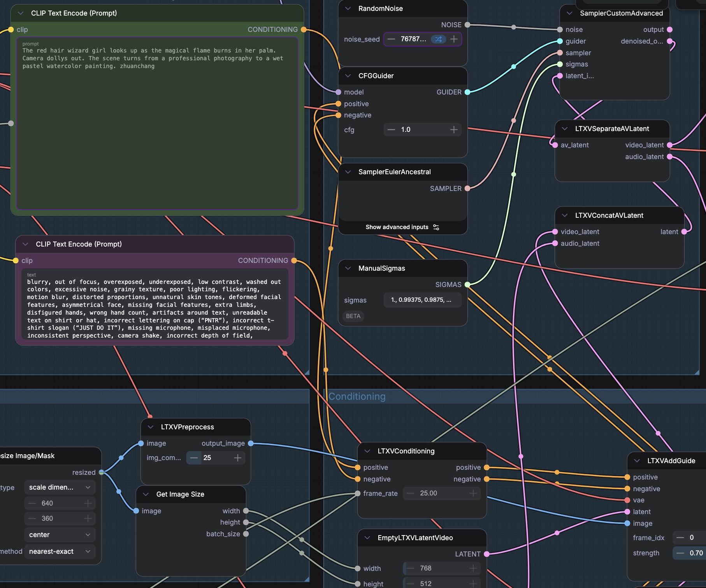Screen dimensions: 706x588
Task: Click the BETA badge on ManualSigmas
Action: pos(353,316)
